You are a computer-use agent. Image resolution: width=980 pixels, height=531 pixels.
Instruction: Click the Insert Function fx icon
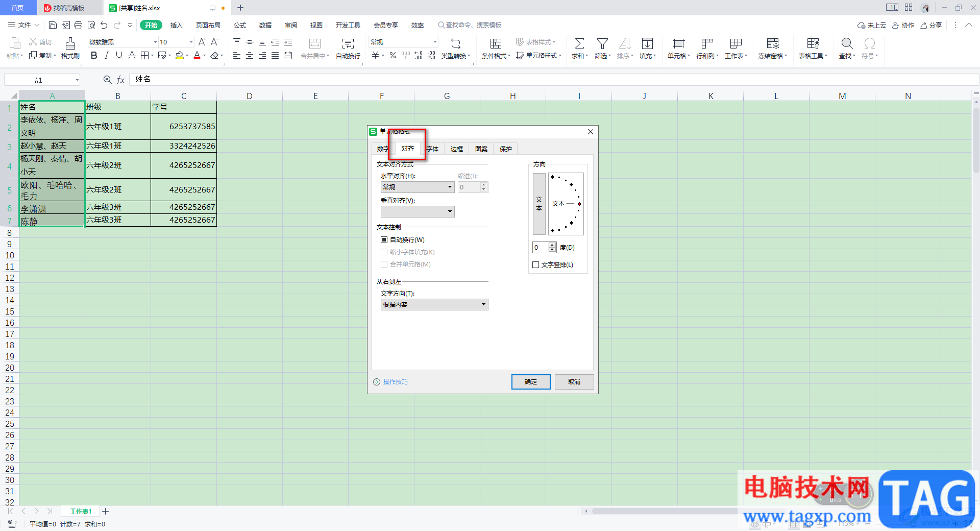coord(121,80)
